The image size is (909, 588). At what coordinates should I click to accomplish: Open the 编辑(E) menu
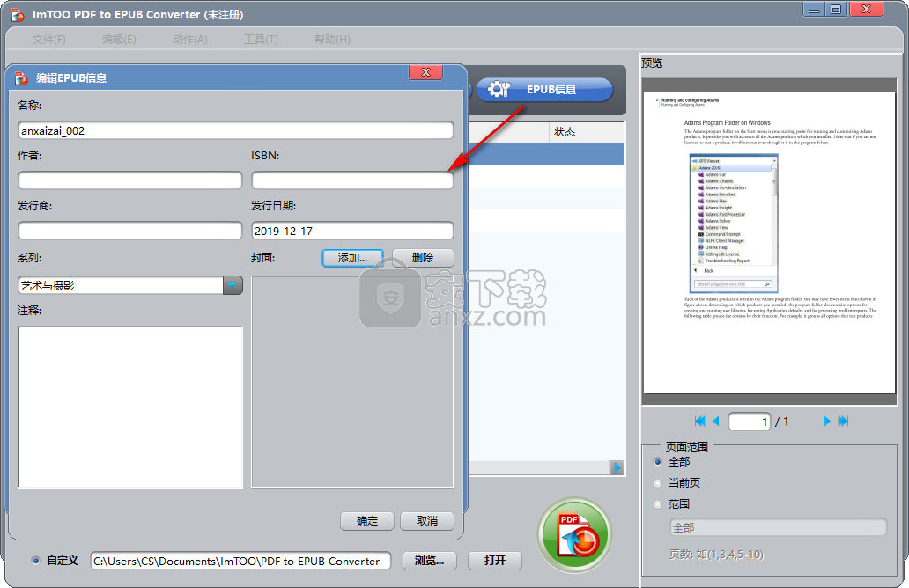tap(119, 40)
